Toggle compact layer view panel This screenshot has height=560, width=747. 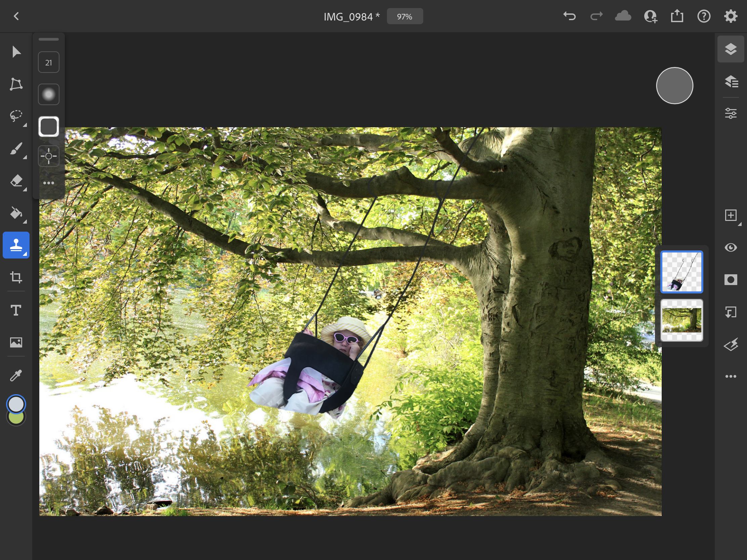pos(731,49)
